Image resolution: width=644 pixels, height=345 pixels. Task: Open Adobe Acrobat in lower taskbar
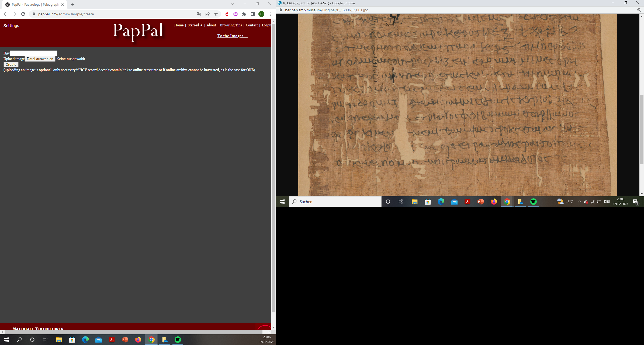pos(112,340)
